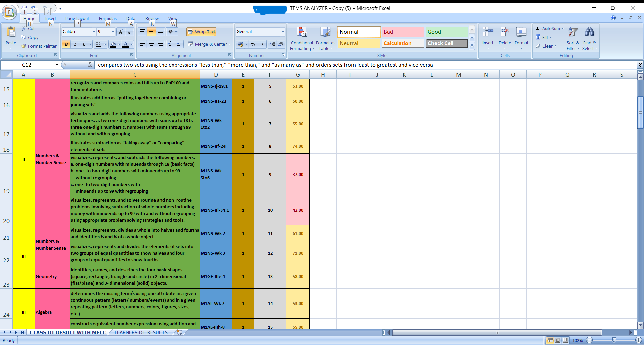Click the formula bar text
Screen dimensions: 644x345
265,65
